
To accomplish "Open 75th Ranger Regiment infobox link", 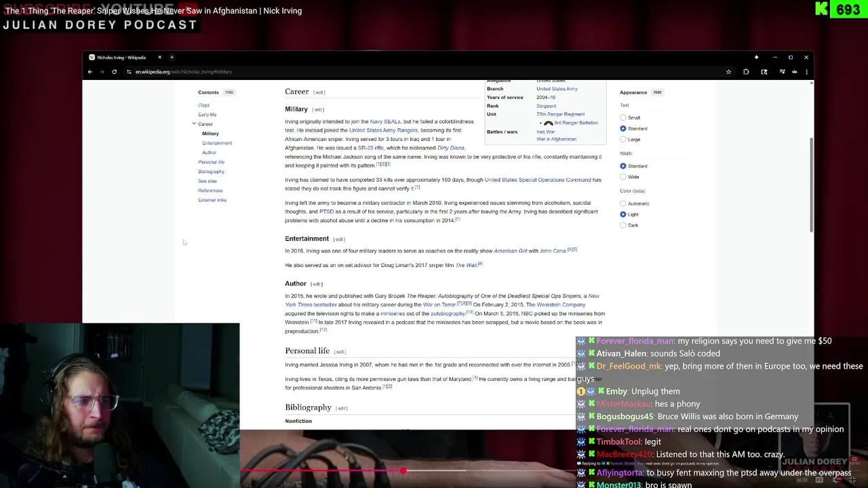I will pyautogui.click(x=560, y=115).
